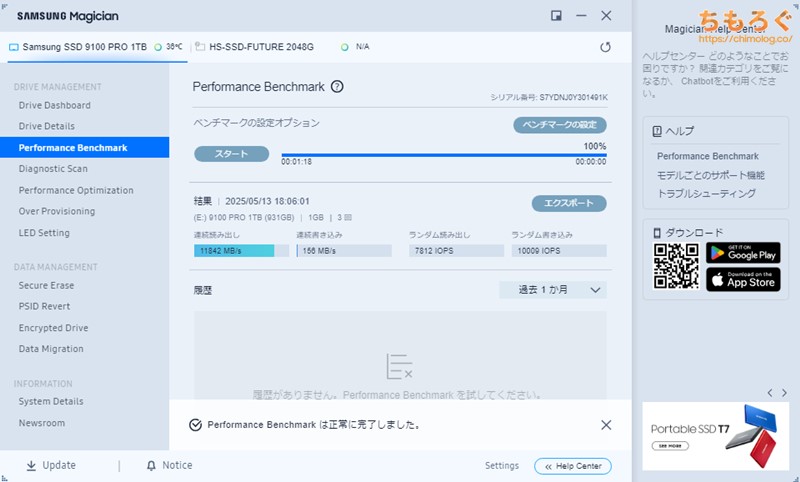Click the Notice label
This screenshot has width=800, height=482.
(x=177, y=465)
